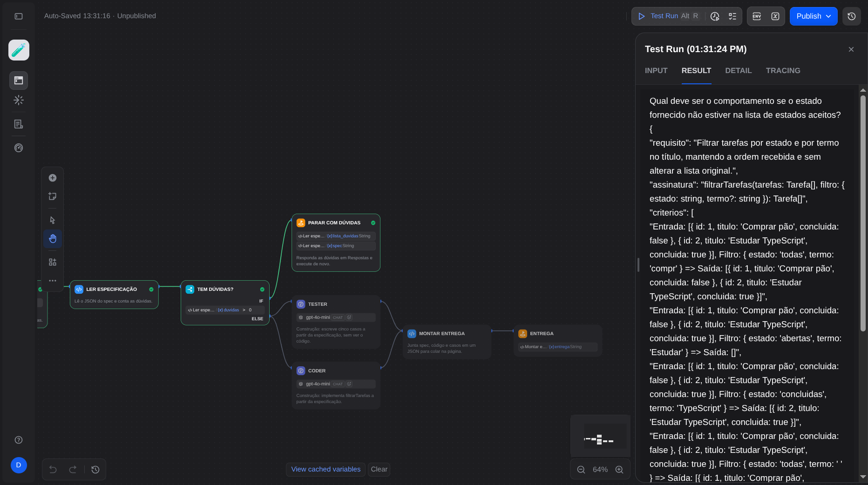
Task: Select the hand pan mode tool
Action: pyautogui.click(x=53, y=239)
